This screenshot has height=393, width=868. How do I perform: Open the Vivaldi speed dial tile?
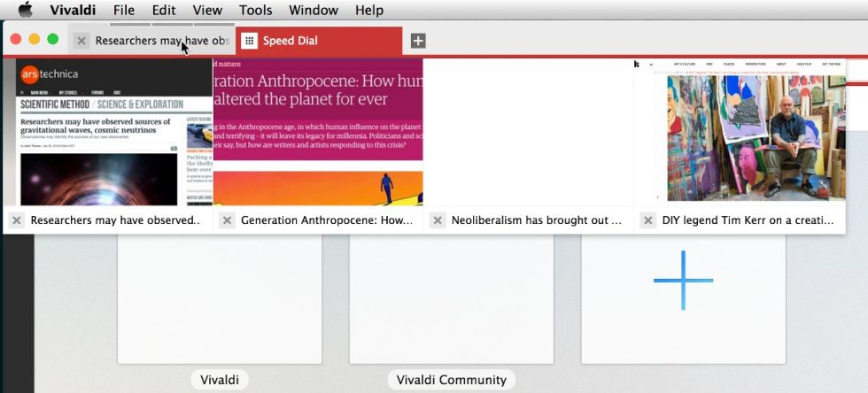[220, 299]
